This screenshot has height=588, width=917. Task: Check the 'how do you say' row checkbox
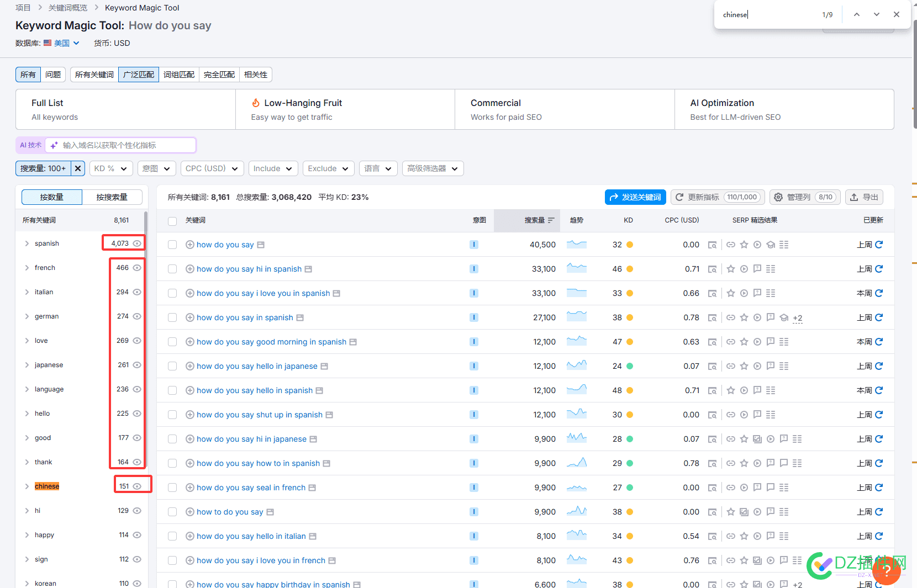click(172, 245)
